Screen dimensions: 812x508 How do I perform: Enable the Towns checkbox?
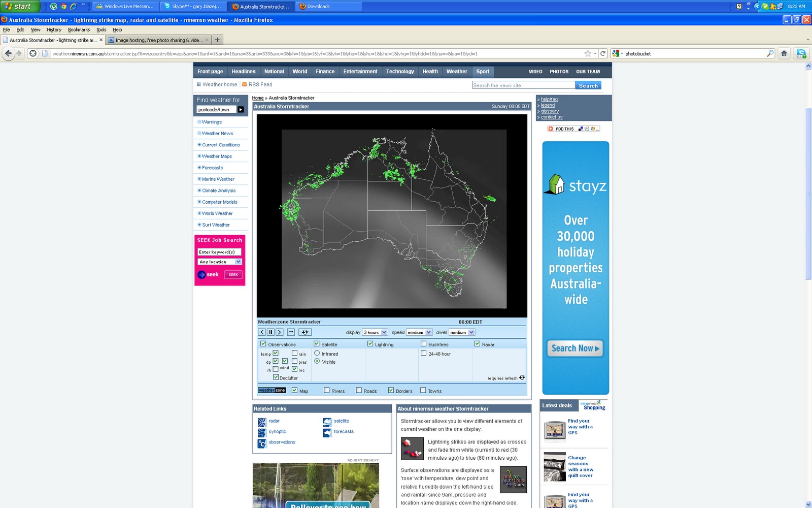[423, 390]
